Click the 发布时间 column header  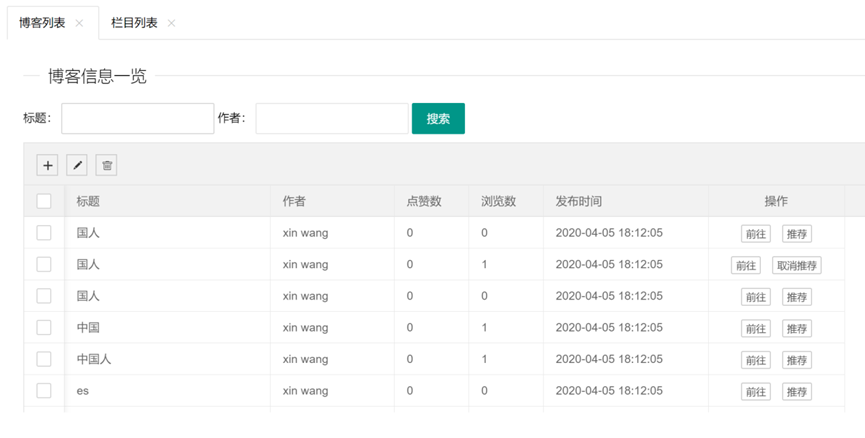[x=579, y=201]
